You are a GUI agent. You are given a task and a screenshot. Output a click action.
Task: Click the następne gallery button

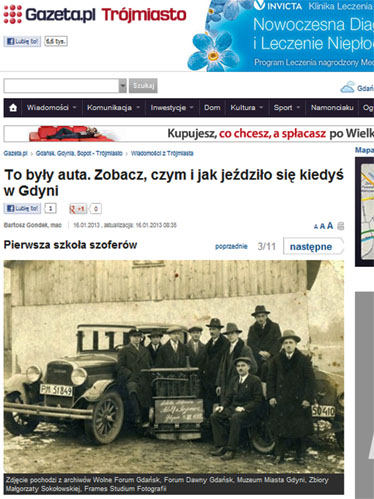click(x=313, y=247)
